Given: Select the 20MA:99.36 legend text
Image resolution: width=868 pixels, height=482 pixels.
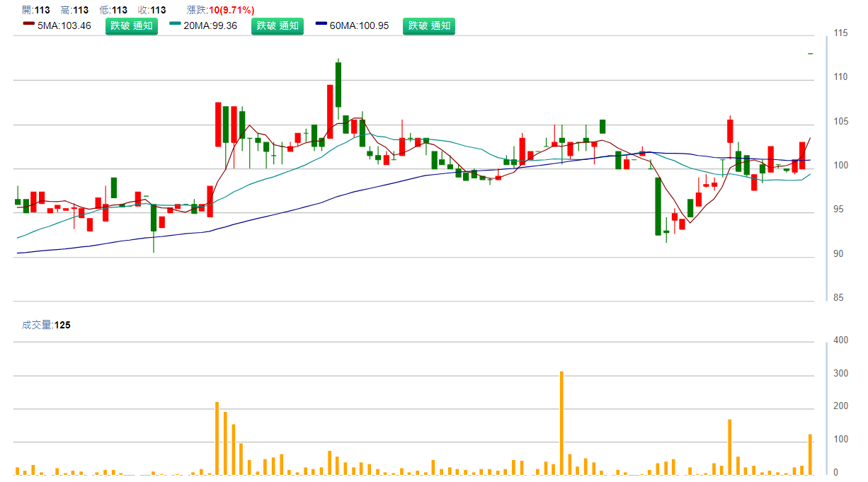Looking at the screenshot, I should point(210,25).
